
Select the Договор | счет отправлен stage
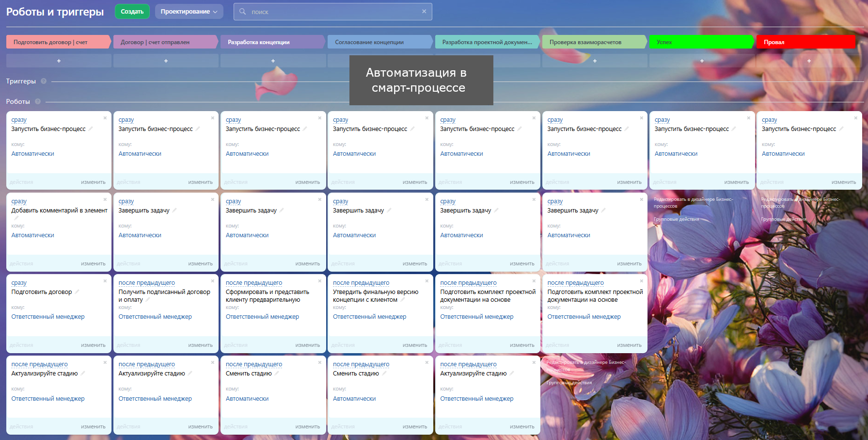pyautogui.click(x=166, y=42)
